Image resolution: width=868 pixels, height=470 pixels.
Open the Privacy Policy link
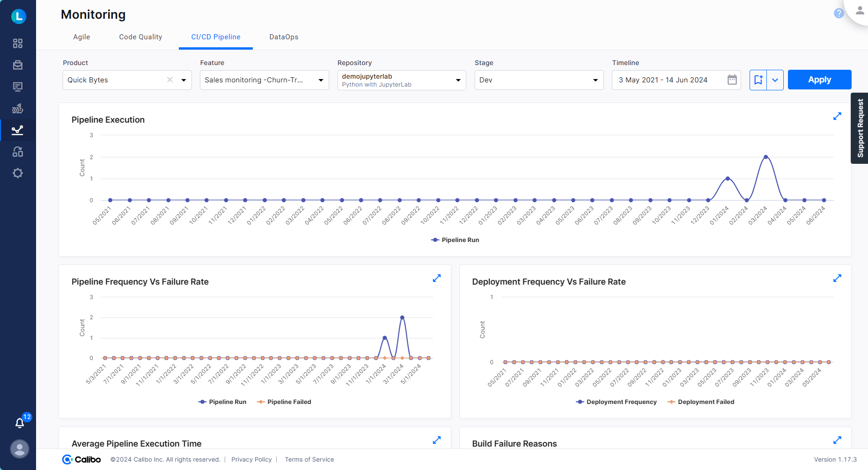click(251, 459)
